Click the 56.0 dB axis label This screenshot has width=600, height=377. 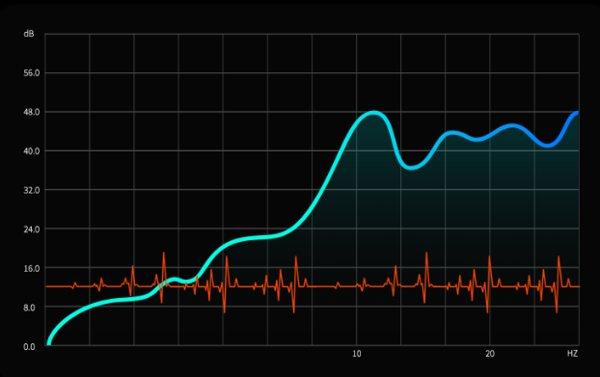tap(31, 73)
